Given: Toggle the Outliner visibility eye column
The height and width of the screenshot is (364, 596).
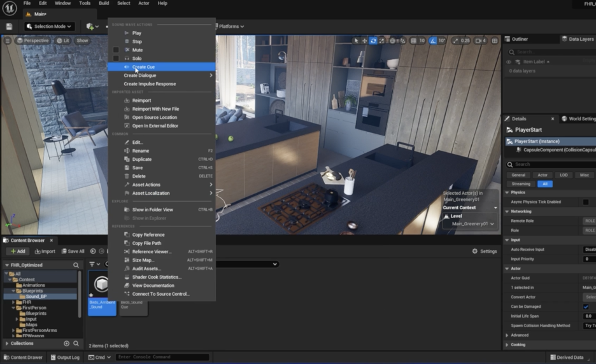Looking at the screenshot, I should click(x=509, y=62).
